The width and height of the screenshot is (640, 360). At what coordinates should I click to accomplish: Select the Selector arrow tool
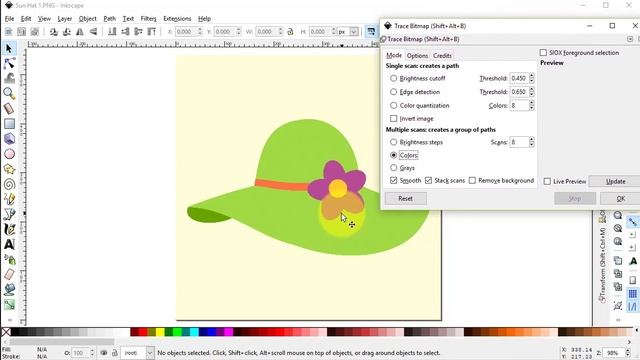9,49
